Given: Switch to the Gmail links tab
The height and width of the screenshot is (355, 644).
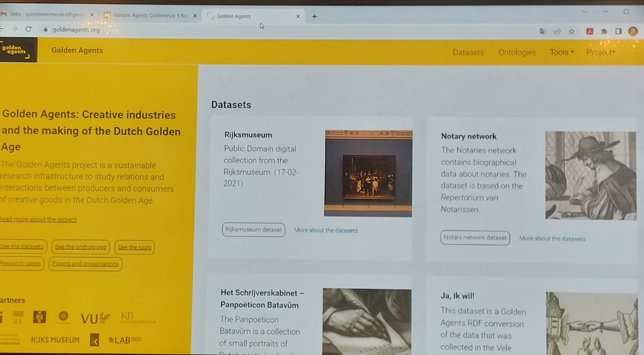Looking at the screenshot, I should coord(47,15).
